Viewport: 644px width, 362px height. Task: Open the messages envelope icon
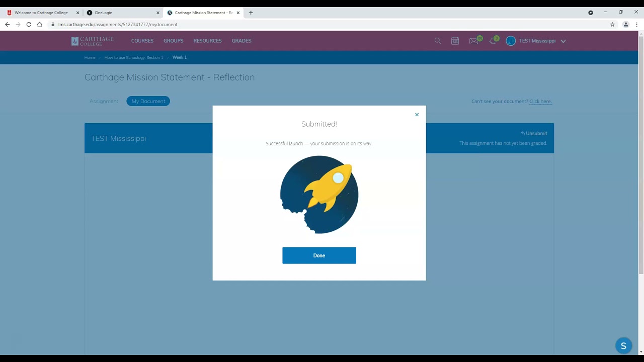point(473,41)
